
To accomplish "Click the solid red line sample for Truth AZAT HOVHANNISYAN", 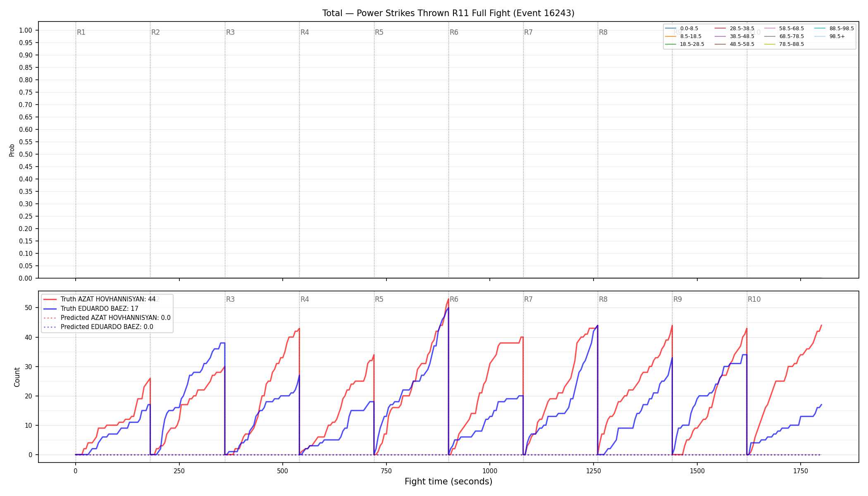I will point(50,299).
